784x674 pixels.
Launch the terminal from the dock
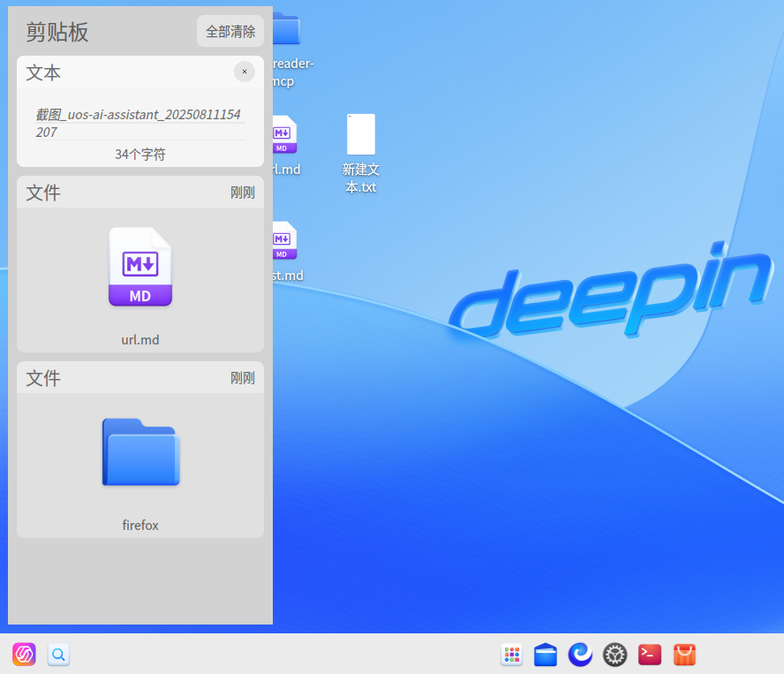(650, 655)
